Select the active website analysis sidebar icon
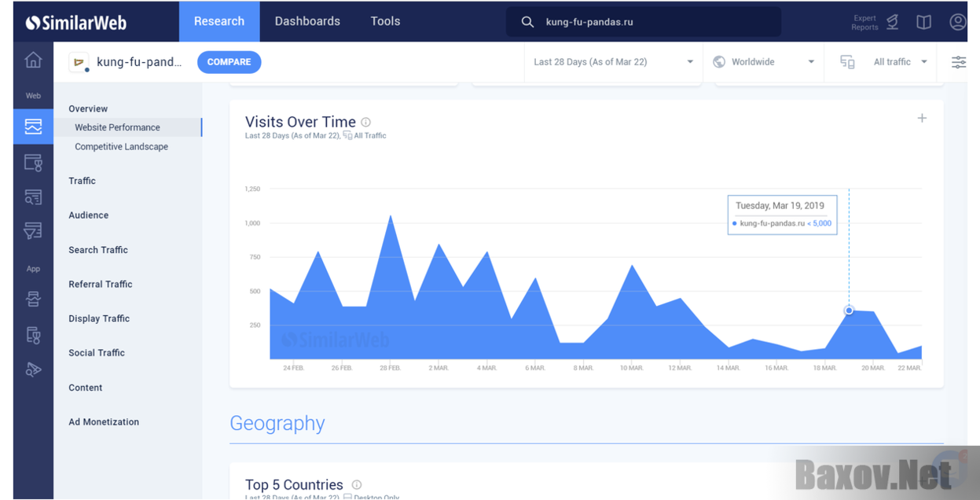Screen dimensions: 980x500 click(33, 127)
